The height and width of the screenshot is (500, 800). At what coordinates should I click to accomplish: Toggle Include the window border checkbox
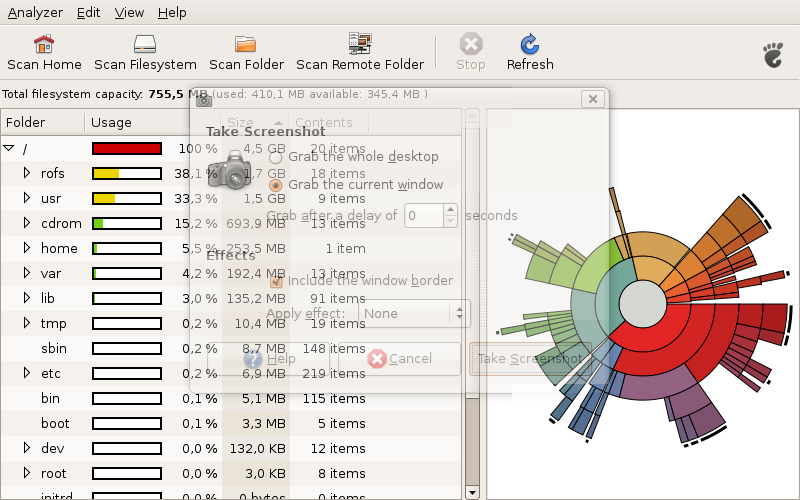pos(276,281)
